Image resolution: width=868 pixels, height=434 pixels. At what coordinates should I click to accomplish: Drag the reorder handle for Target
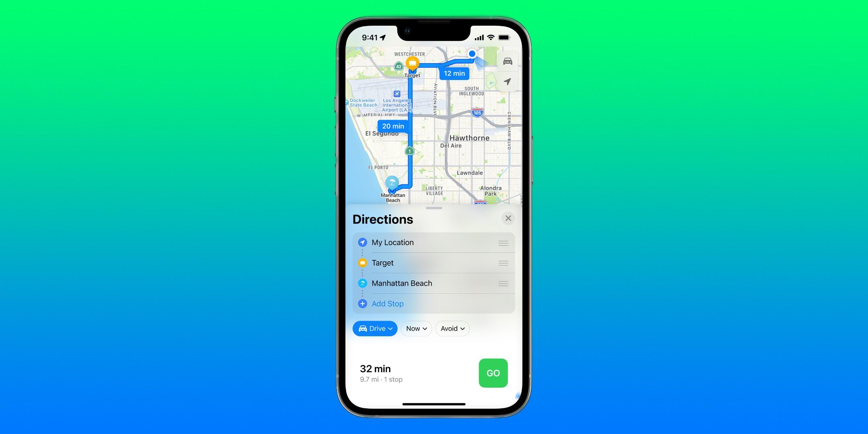pos(503,262)
